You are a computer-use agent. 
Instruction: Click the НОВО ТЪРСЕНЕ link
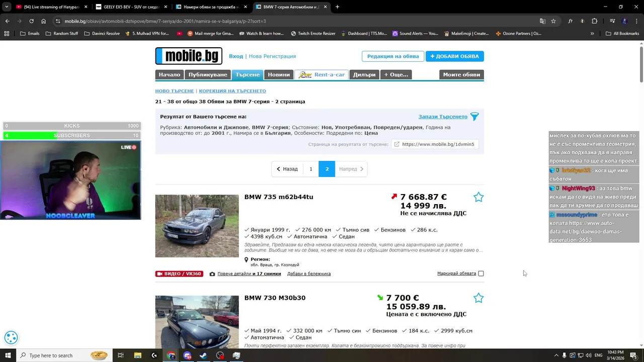174,91
